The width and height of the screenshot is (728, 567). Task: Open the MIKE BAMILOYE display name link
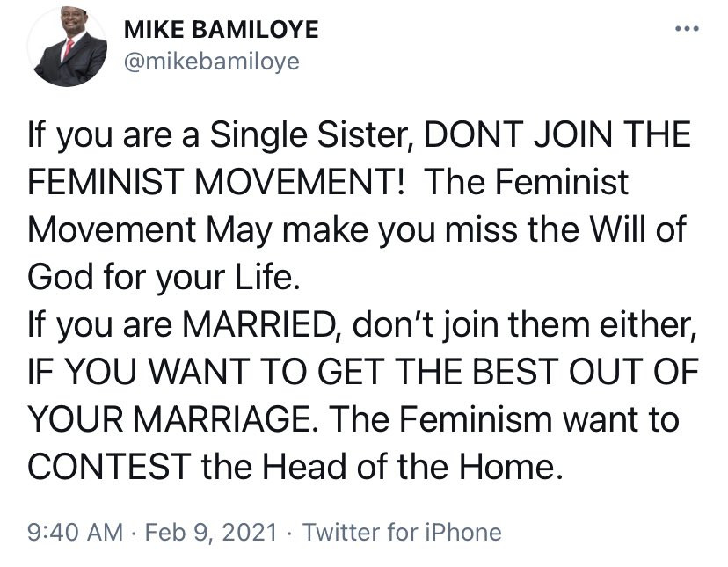click(x=222, y=31)
